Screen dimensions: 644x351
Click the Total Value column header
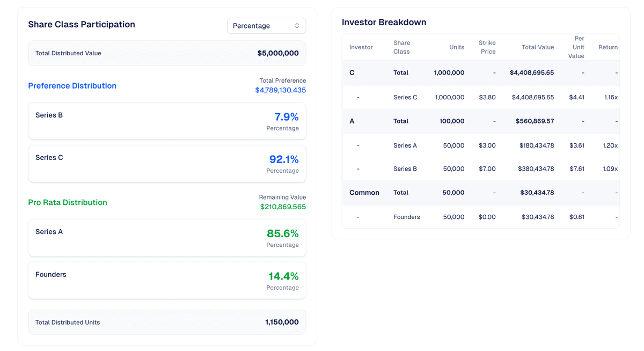pos(537,47)
